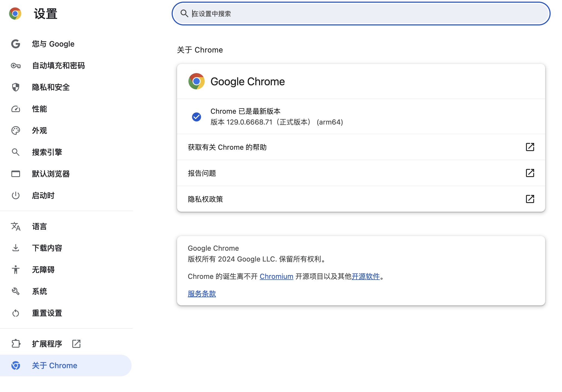Click the Google G icon in sidebar

pyautogui.click(x=16, y=44)
